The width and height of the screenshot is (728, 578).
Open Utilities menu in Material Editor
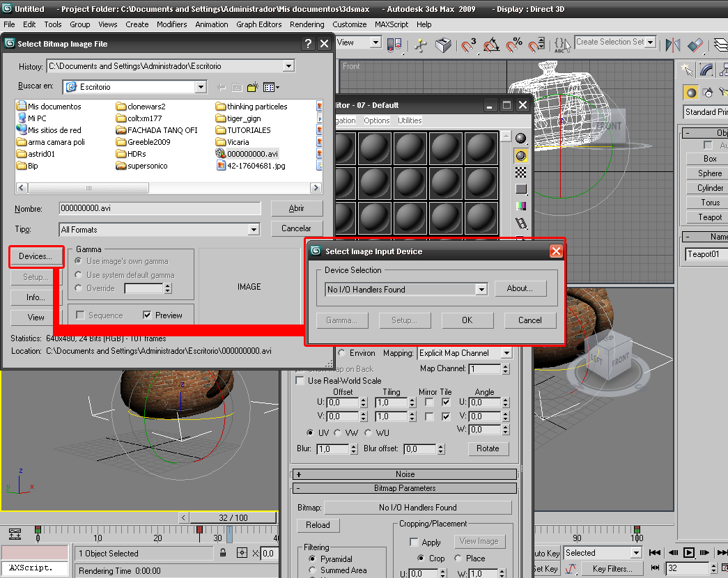point(410,120)
